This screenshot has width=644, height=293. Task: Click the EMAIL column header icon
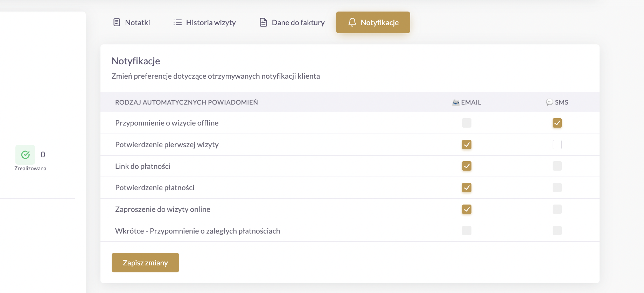point(456,102)
